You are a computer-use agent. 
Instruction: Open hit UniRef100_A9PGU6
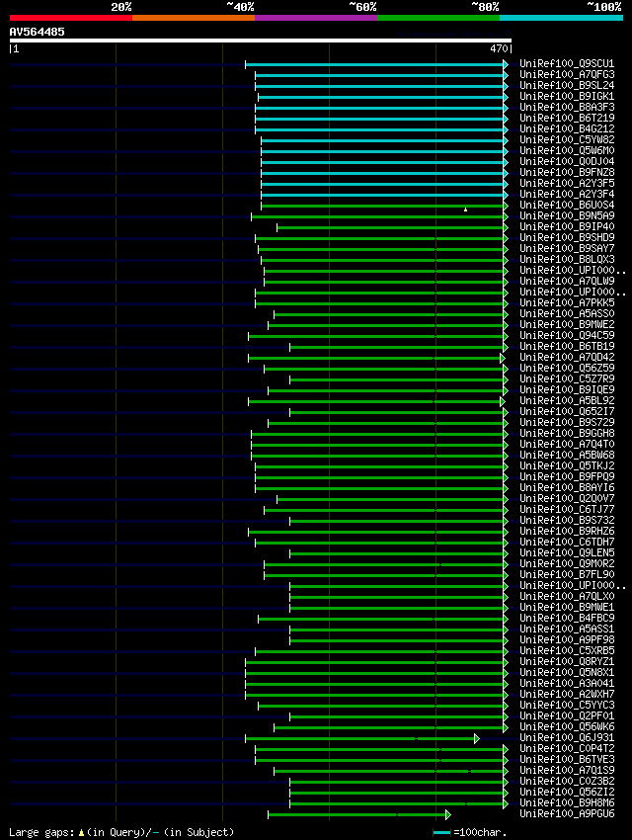click(x=567, y=813)
